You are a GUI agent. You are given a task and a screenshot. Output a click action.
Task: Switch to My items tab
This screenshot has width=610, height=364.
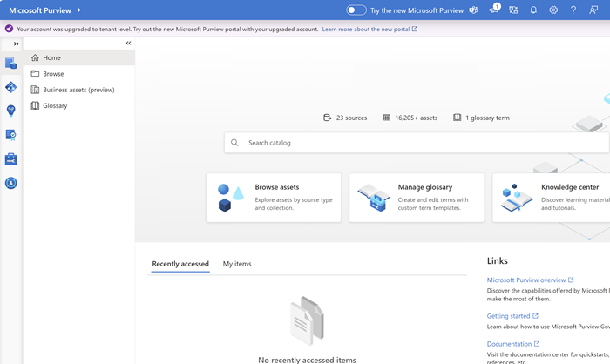pos(237,264)
